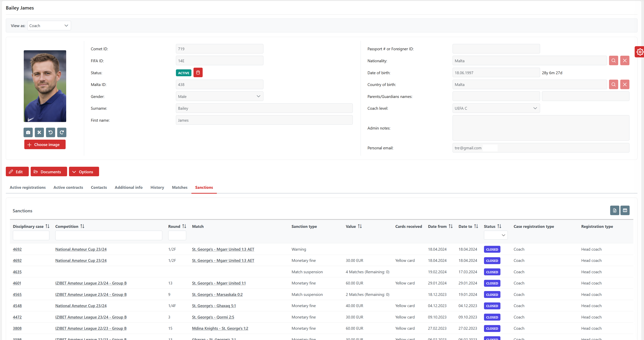Switch to the Matches tab

[179, 187]
